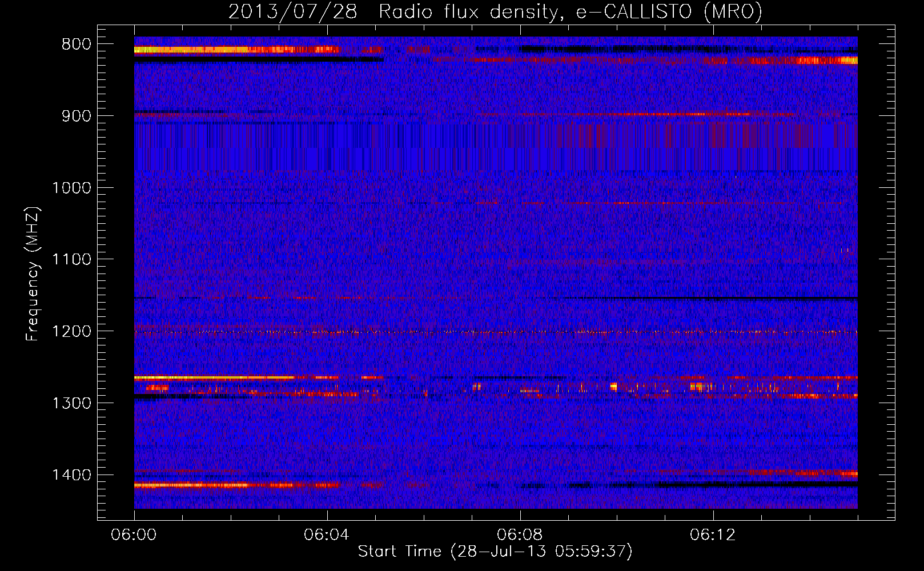Click the 06:08 time axis label
Screen dimensions: 924x571
(x=520, y=535)
